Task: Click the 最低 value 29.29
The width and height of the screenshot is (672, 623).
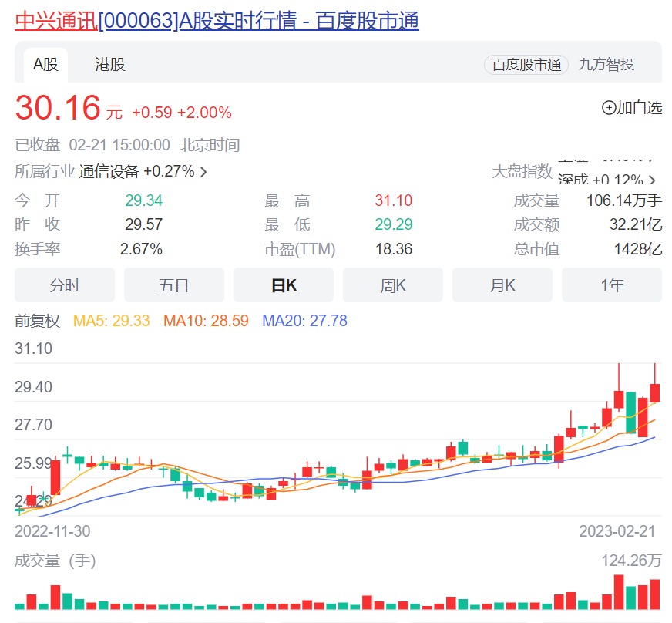Action: pyautogui.click(x=394, y=224)
